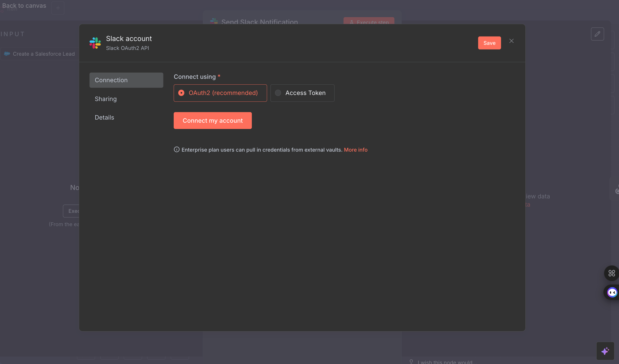Click the Salesforce cloud icon in input panel
The height and width of the screenshot is (364, 619).
tap(7, 54)
